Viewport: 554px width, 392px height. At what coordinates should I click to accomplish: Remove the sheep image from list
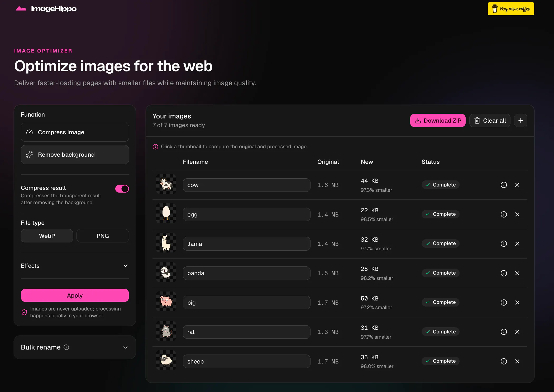tap(517, 361)
